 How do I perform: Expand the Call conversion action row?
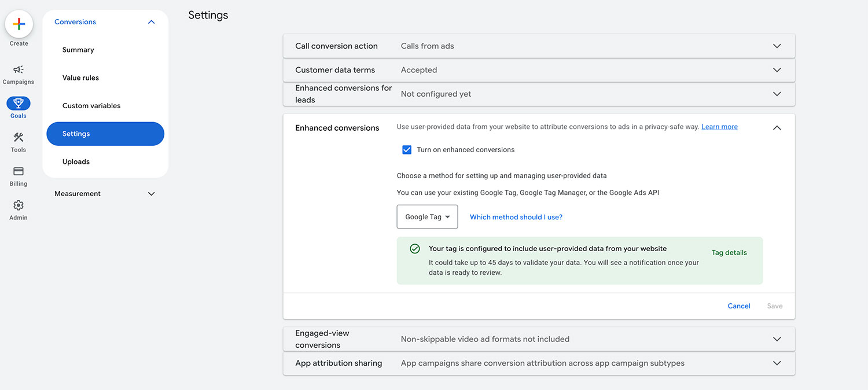(x=777, y=45)
